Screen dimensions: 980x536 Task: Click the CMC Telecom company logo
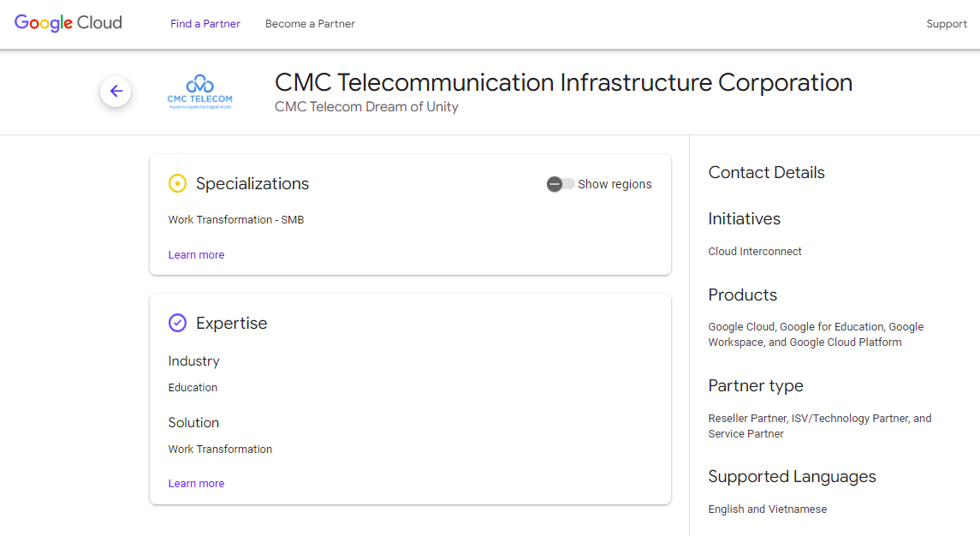point(200,92)
